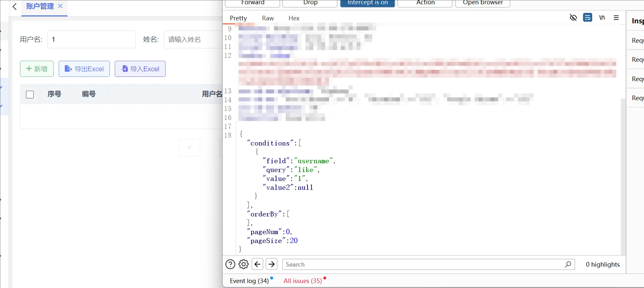This screenshot has width=644, height=288.
Task: Click the 0 highlights label
Action: point(603,264)
